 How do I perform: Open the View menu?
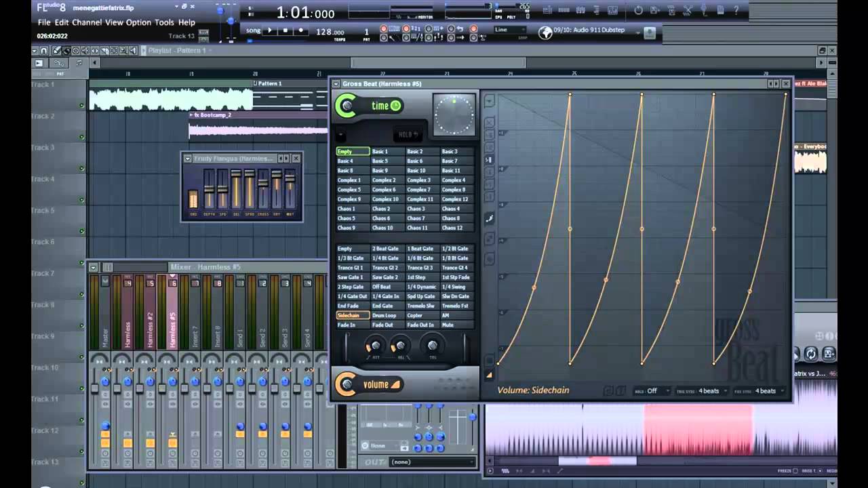pos(114,22)
